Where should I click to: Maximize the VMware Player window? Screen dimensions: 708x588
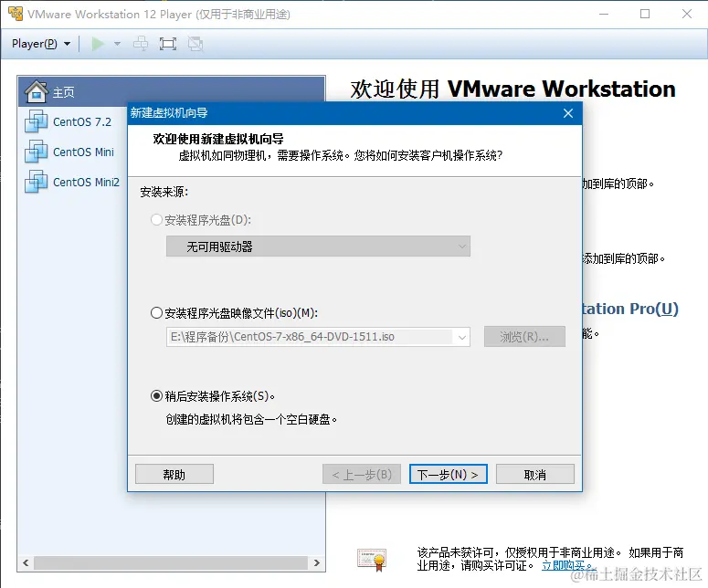pyautogui.click(x=645, y=14)
